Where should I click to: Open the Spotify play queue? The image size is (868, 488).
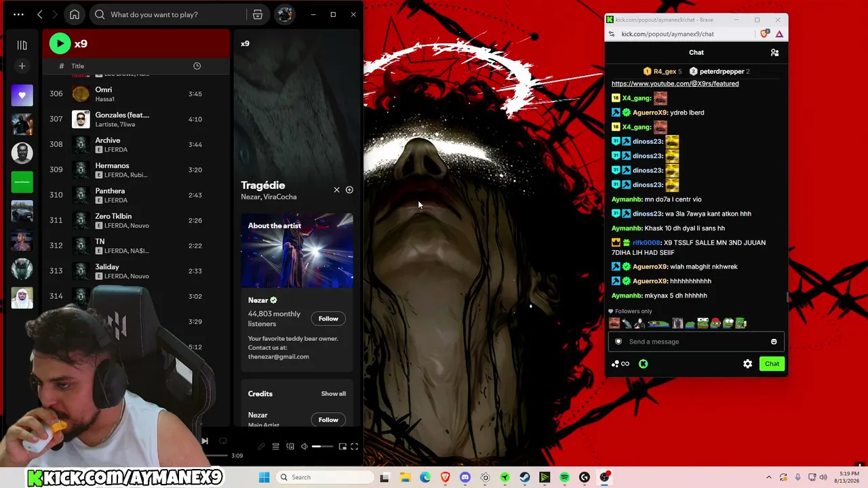[275, 447]
